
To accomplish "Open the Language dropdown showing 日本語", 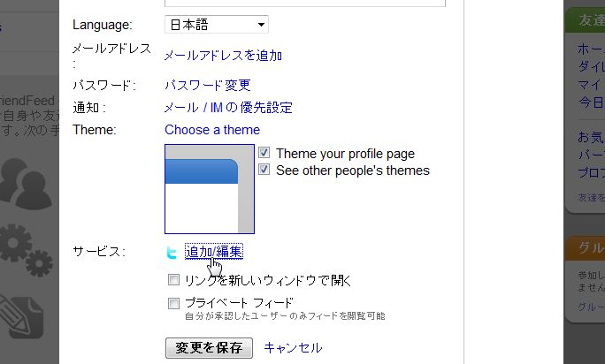I will (x=217, y=25).
